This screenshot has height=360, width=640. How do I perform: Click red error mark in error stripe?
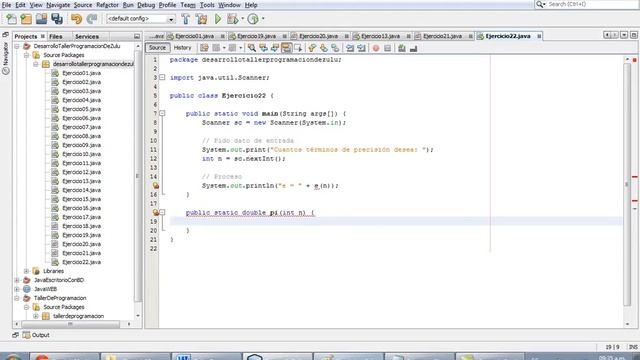tap(635, 177)
